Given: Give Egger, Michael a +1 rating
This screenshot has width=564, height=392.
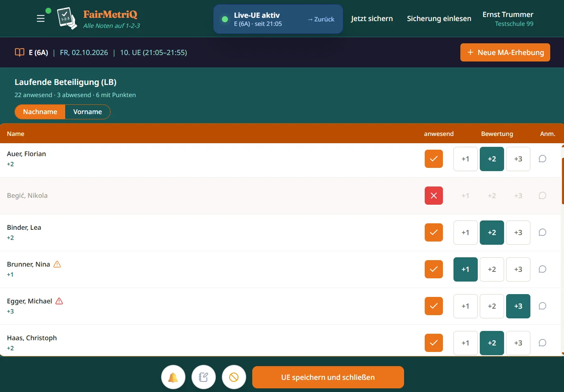Looking at the screenshot, I should point(466,306).
